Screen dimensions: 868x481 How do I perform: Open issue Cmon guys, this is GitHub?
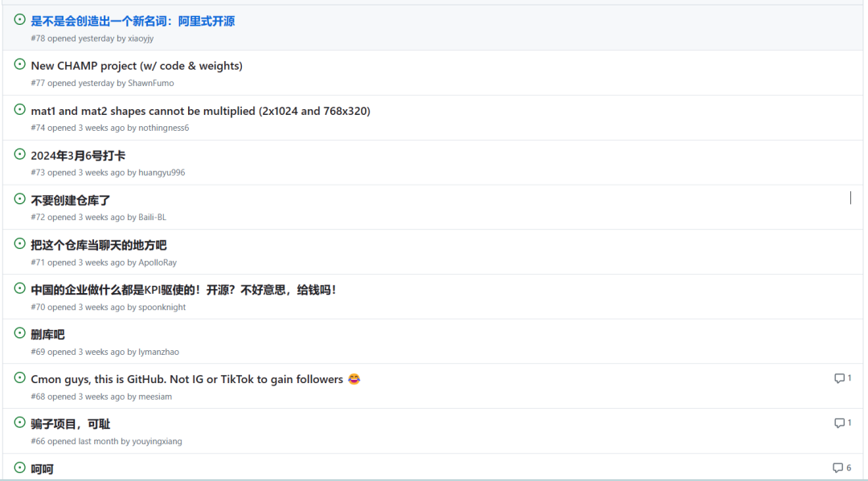pos(195,379)
